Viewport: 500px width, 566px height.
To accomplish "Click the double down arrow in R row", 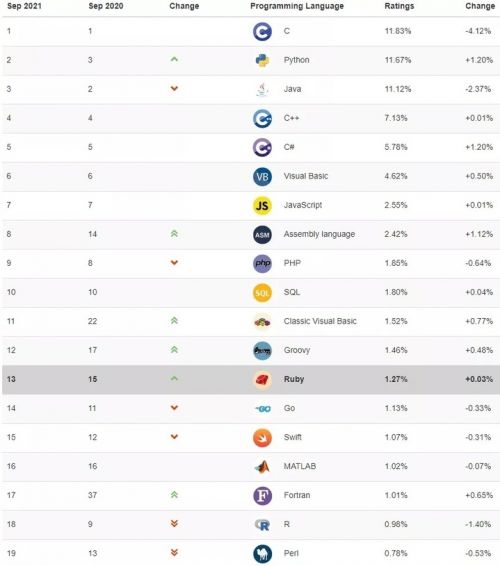I will tap(174, 523).
